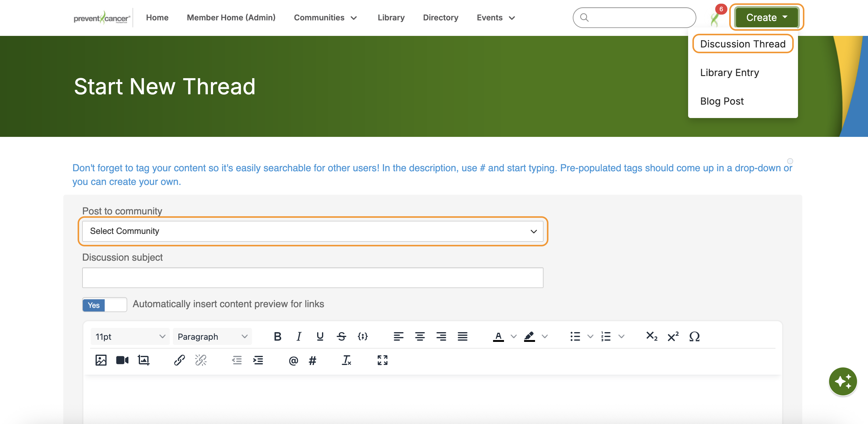Viewport: 868px width, 424px height.
Task: Expand the 11pt font size dropdown
Action: (130, 336)
